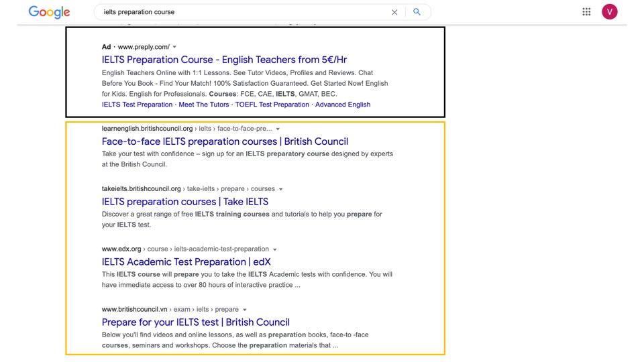The width and height of the screenshot is (644, 362).
Task: Click the Google logo
Action: (49, 12)
